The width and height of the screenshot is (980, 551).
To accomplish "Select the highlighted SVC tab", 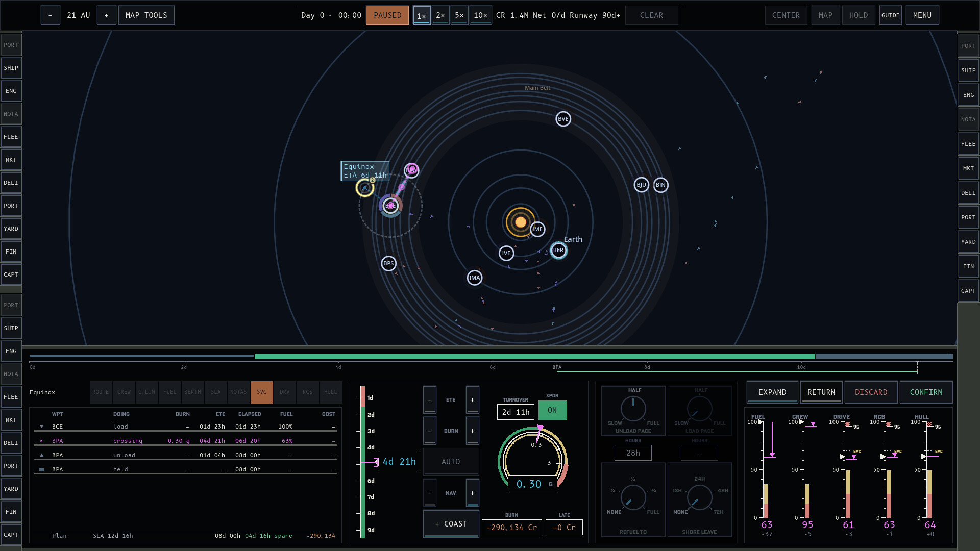I will [x=262, y=392].
